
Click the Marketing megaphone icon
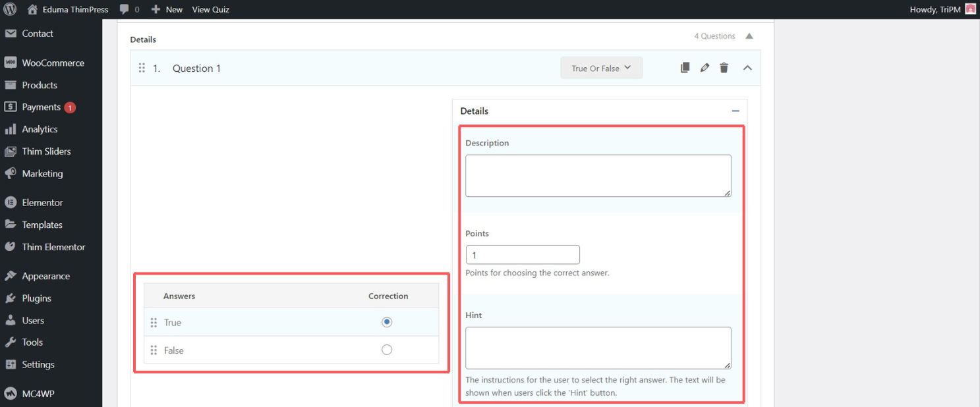coord(10,173)
